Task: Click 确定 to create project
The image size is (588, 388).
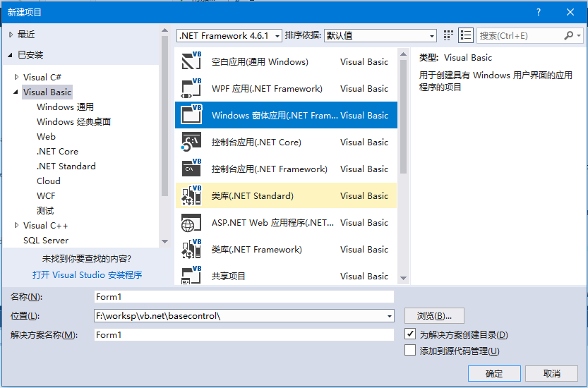Action: [494, 373]
